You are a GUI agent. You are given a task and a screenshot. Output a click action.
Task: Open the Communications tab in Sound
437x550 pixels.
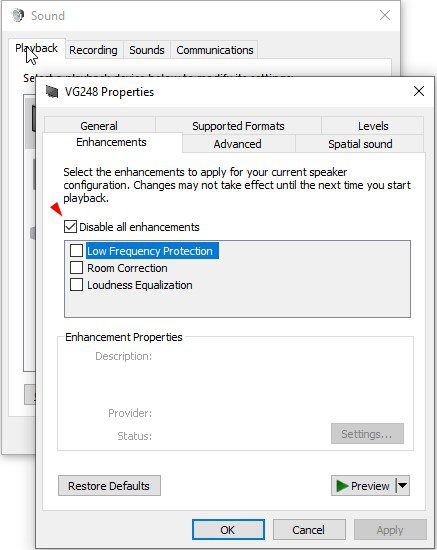pos(215,50)
